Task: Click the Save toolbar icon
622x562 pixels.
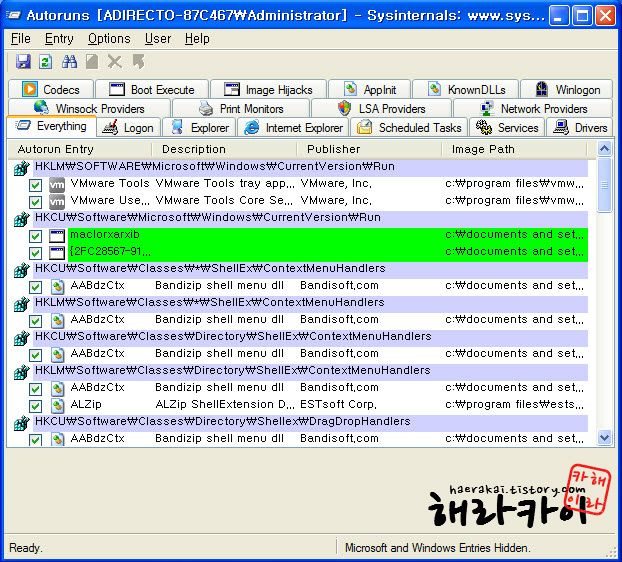Action: pos(23,62)
